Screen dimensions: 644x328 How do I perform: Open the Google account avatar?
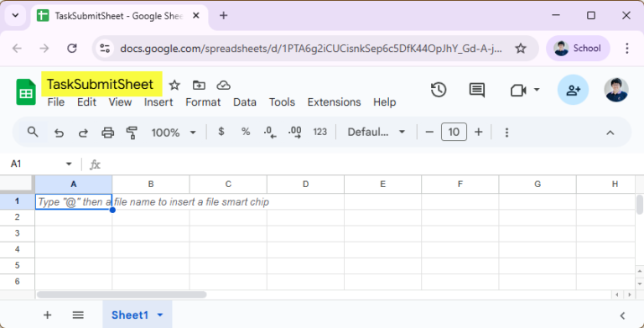point(616,90)
